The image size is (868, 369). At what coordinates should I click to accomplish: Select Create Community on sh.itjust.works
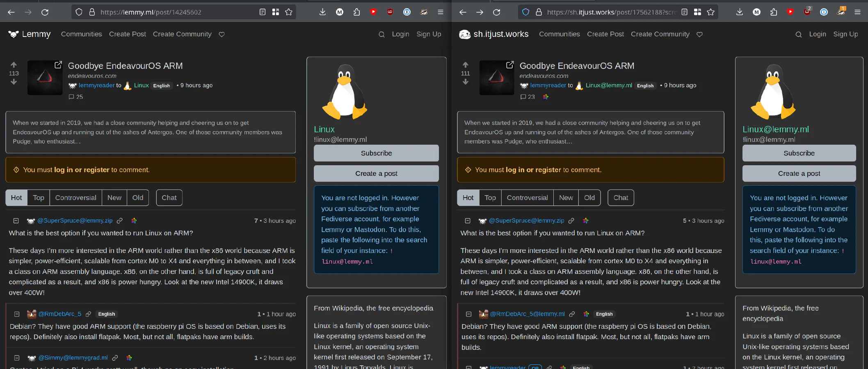pyautogui.click(x=660, y=34)
